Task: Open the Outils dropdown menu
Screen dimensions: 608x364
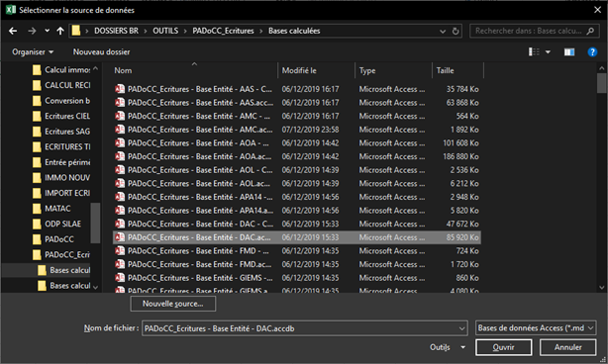Action: [447, 347]
